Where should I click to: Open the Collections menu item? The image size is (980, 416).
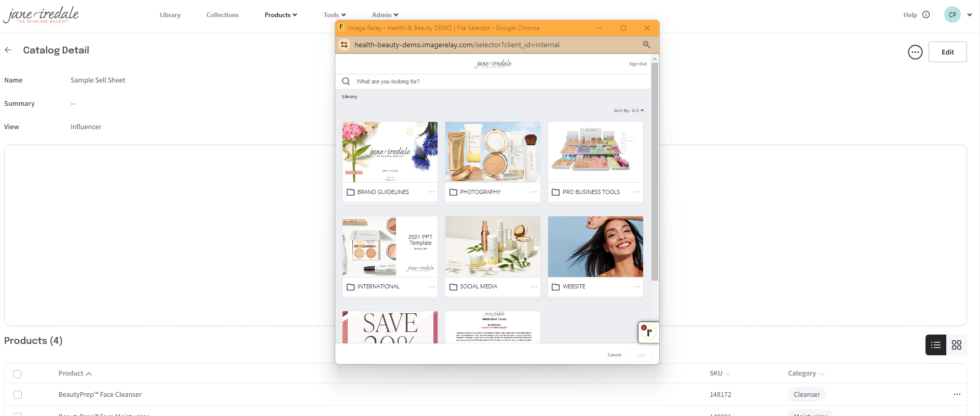[x=222, y=15]
